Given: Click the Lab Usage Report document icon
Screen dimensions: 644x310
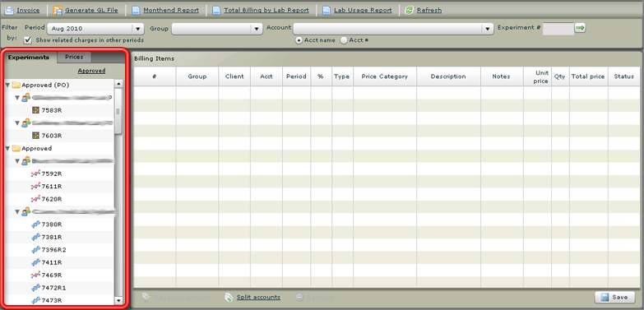Looking at the screenshot, I should [x=327, y=10].
